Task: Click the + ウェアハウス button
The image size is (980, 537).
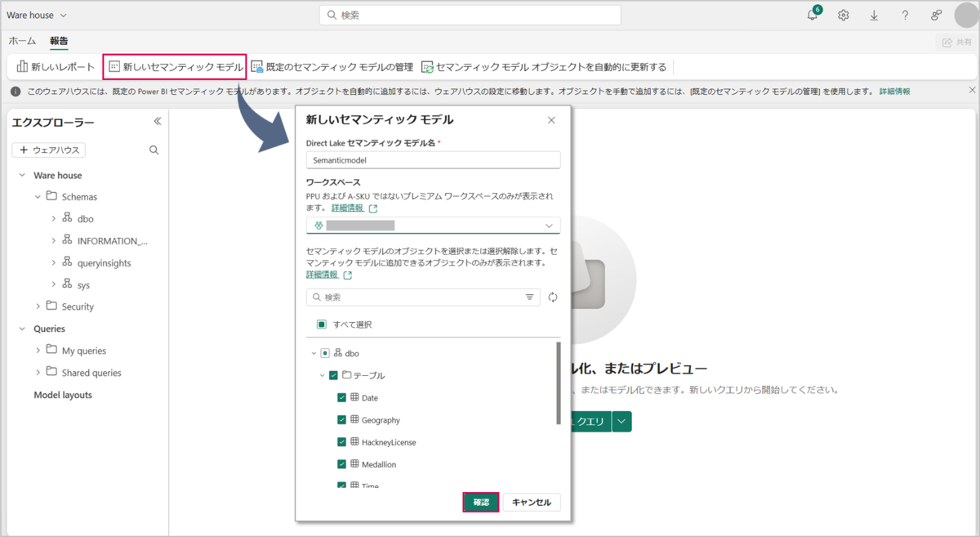Action: (49, 150)
